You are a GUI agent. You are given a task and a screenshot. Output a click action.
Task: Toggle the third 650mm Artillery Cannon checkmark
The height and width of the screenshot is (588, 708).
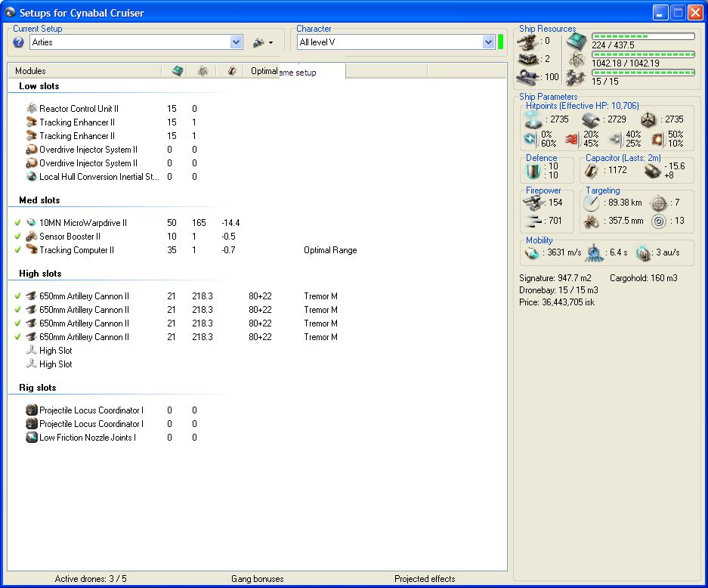coord(17,323)
